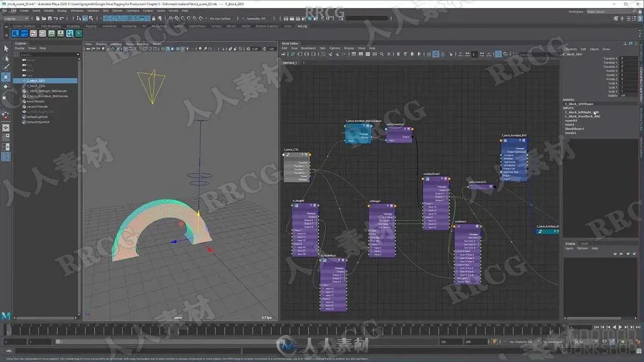Open the Bookmarks menu in Node Editor
644x362 pixels.
coord(309,48)
